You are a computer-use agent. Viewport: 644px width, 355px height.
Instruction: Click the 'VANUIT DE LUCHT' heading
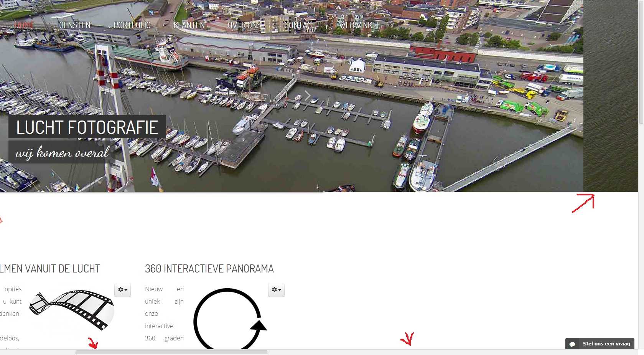63,269
